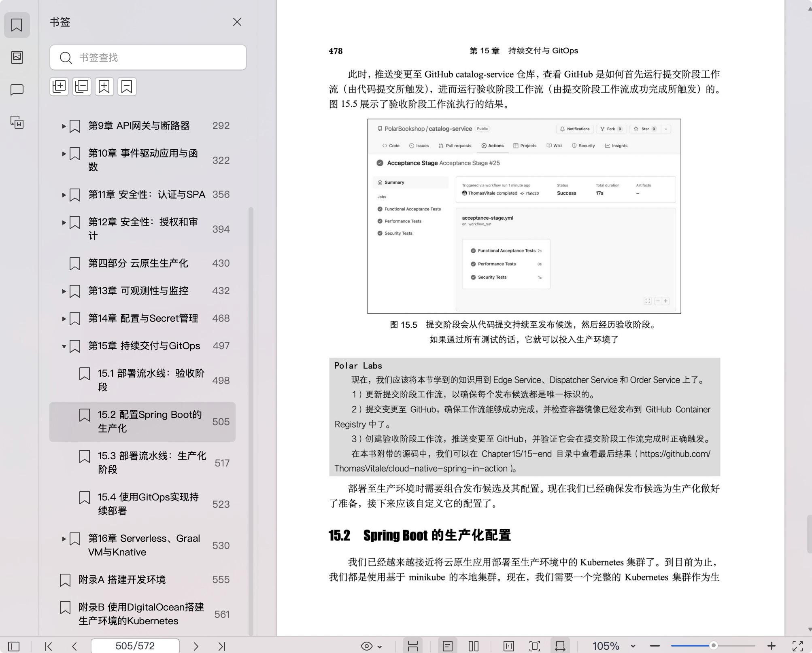Go to the last page

pyautogui.click(x=222, y=646)
